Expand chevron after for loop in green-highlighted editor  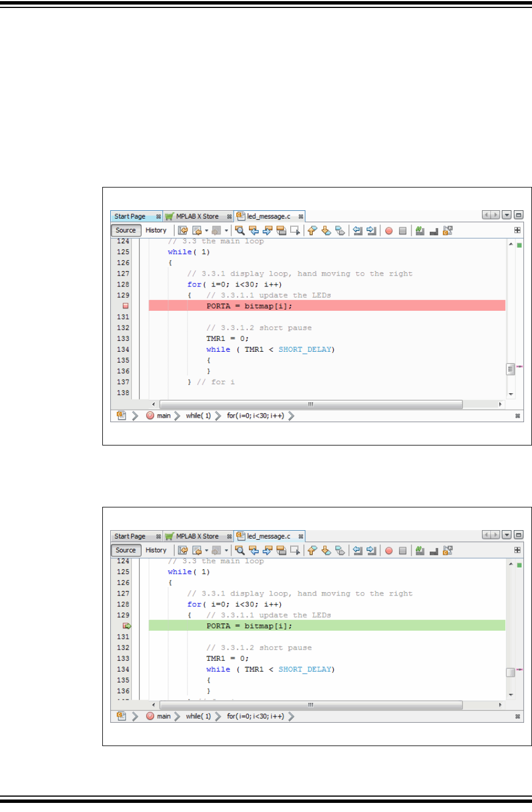click(292, 717)
